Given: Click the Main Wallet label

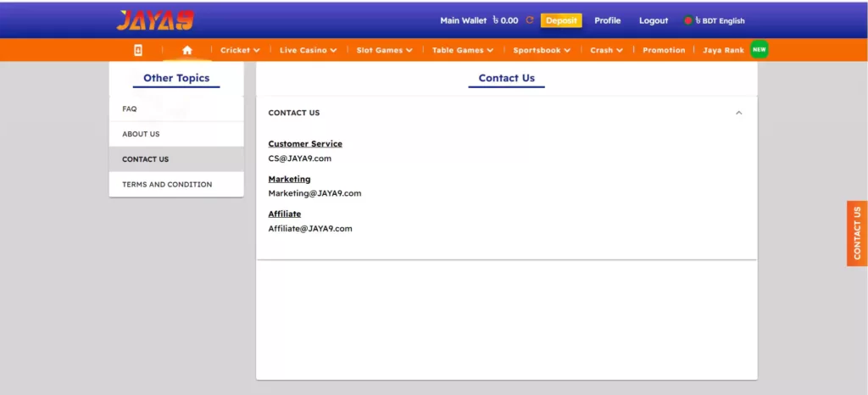Looking at the screenshot, I should point(464,20).
